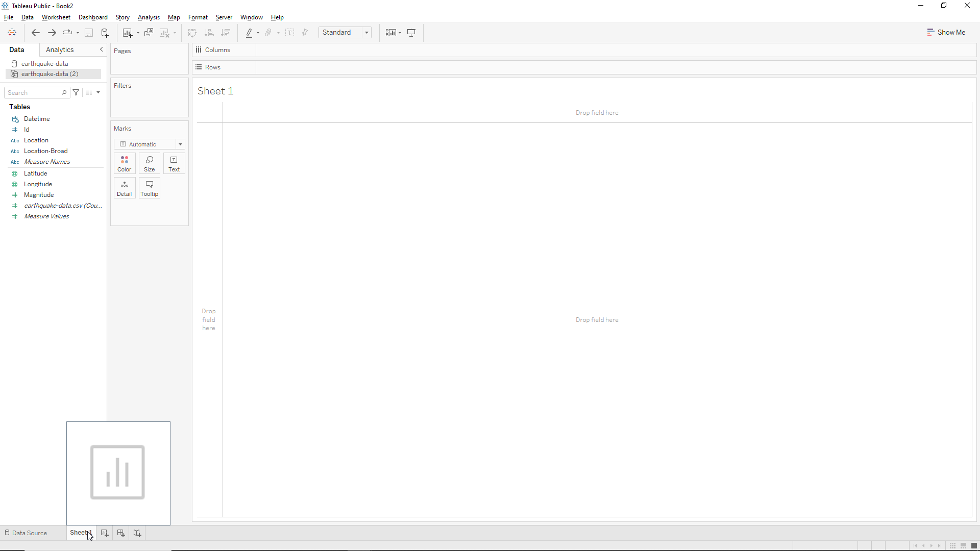This screenshot has width=980, height=551.
Task: Select the Magnitude field
Action: click(39, 195)
